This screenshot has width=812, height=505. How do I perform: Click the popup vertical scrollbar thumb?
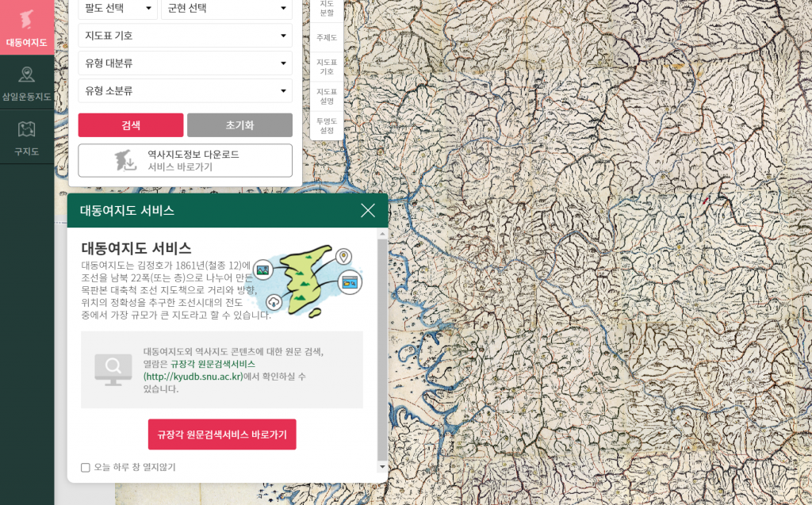pyautogui.click(x=383, y=350)
